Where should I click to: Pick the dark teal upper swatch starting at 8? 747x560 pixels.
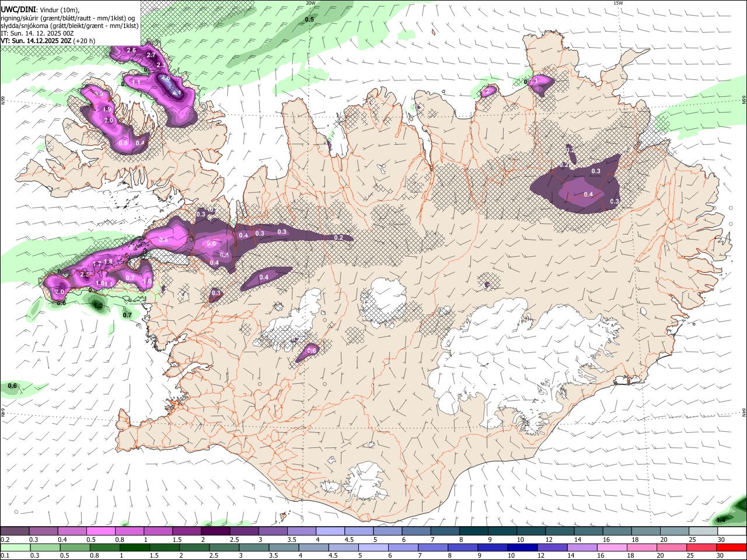click(474, 531)
